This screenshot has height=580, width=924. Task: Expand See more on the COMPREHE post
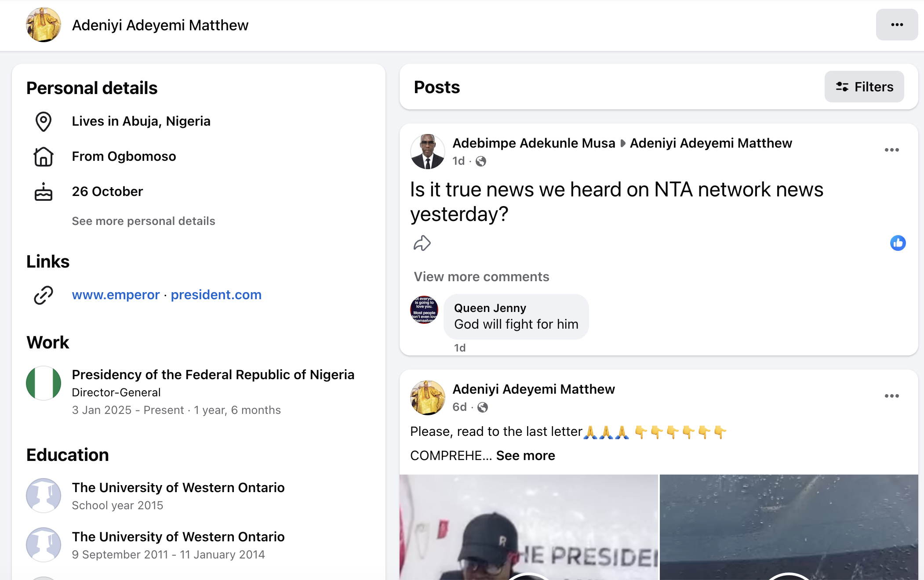coord(525,456)
